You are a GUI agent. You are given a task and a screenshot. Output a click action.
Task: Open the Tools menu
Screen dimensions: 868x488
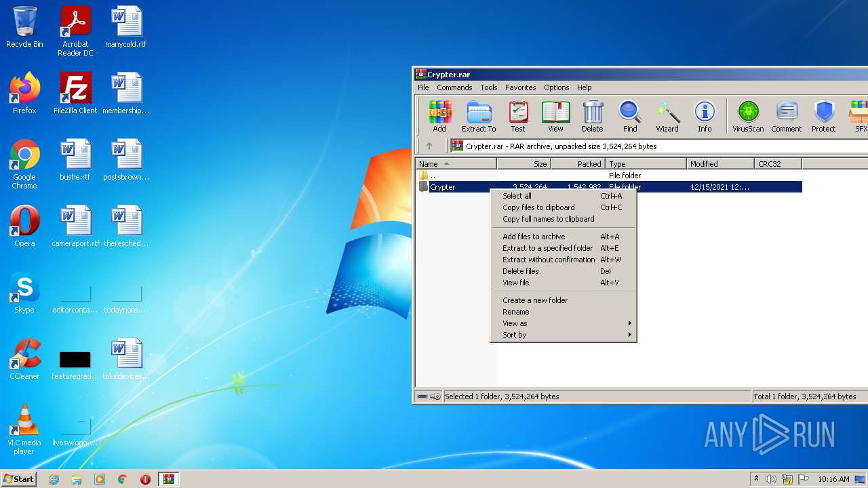pos(489,87)
